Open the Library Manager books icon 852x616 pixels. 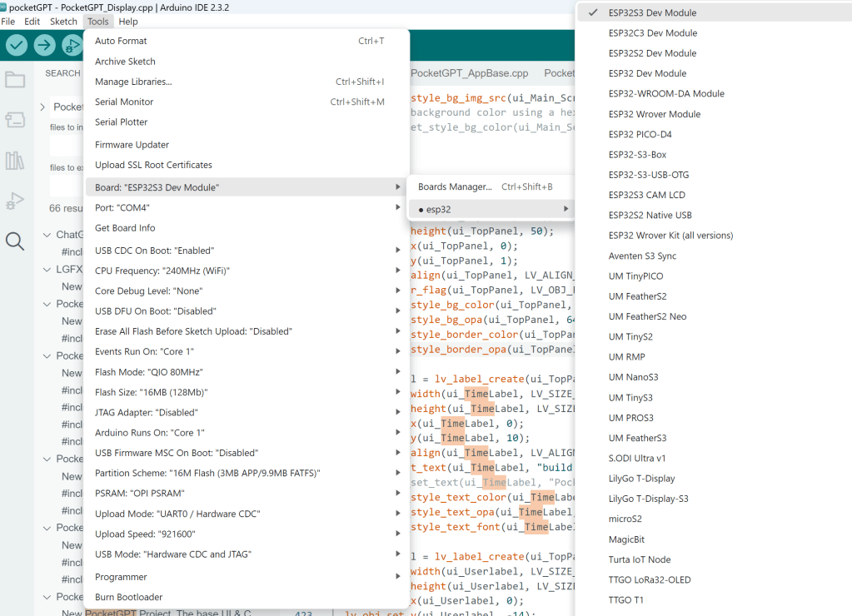tap(15, 161)
